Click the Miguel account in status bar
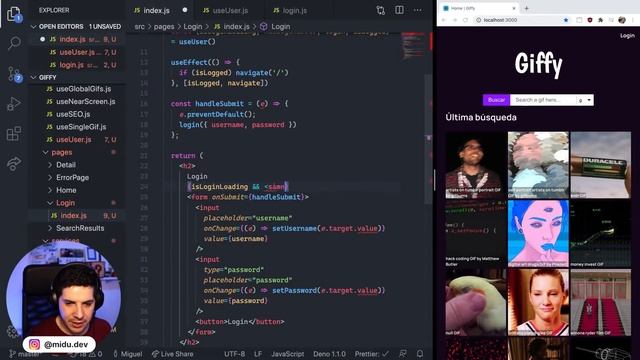640x360 pixels. 128,354
